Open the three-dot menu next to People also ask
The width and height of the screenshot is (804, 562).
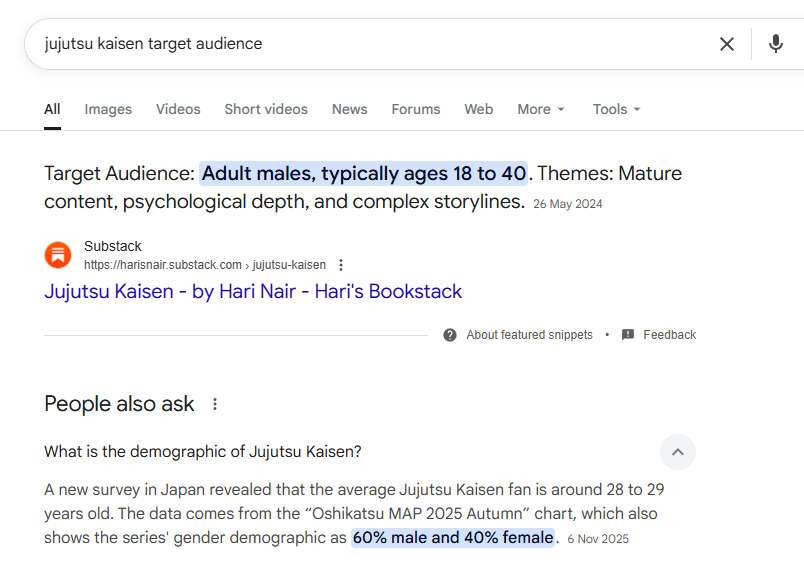[x=215, y=404]
